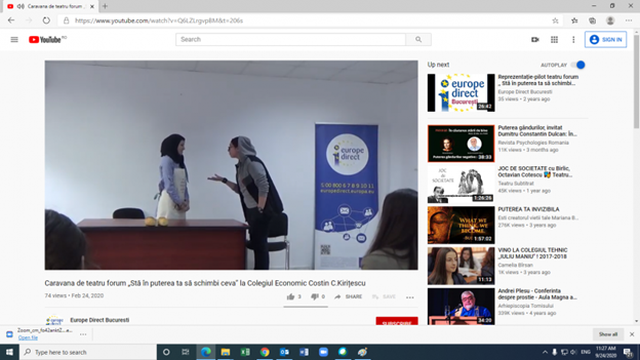Click the search magnifier button
This screenshot has width=640, height=360.
pos(418,40)
